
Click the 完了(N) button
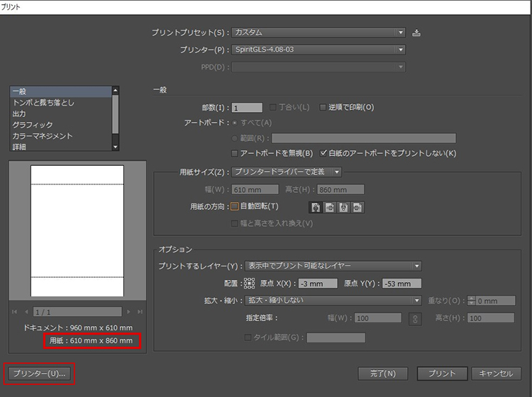[383, 374]
